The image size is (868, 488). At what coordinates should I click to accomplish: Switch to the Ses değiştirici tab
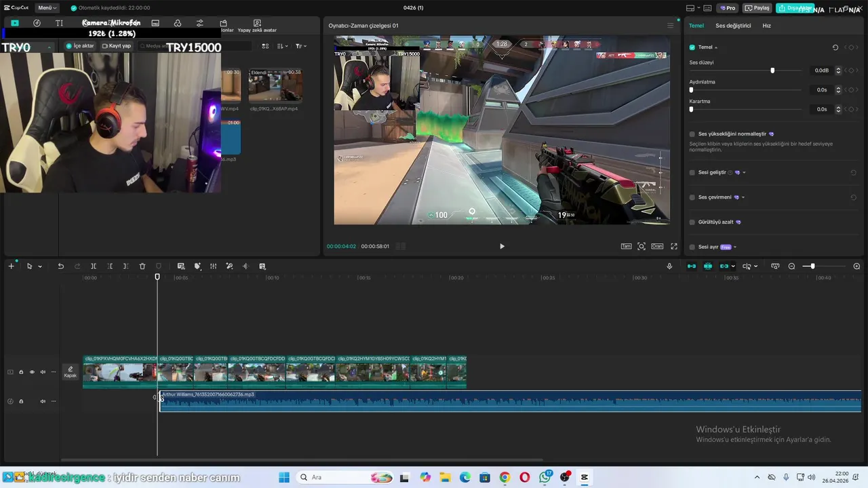733,26
